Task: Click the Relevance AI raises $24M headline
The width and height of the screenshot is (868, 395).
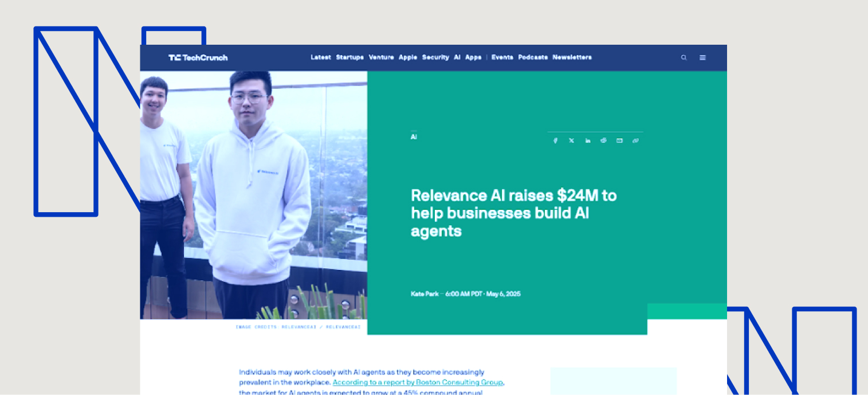Action: tap(513, 213)
